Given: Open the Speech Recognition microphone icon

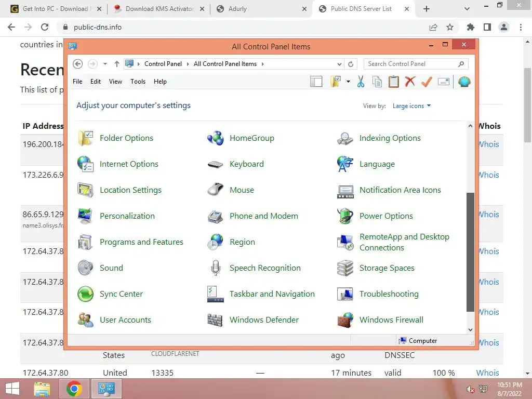Looking at the screenshot, I should (x=216, y=268).
